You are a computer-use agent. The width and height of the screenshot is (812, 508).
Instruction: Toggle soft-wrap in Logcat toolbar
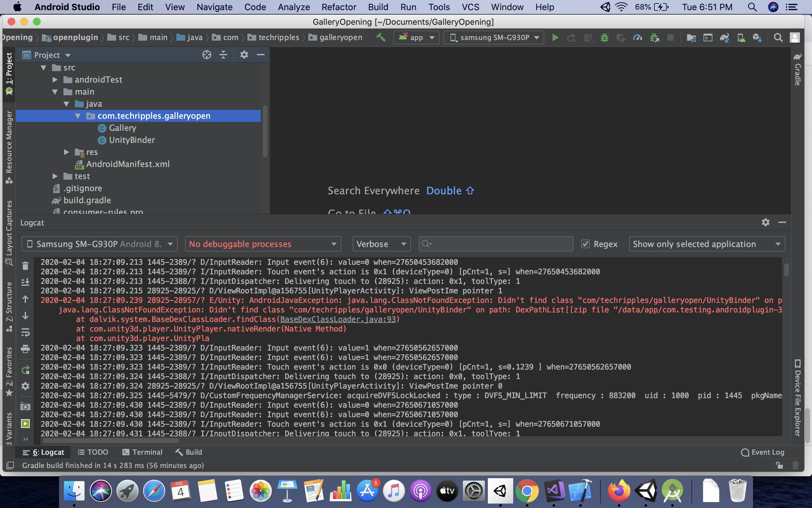[25, 332]
